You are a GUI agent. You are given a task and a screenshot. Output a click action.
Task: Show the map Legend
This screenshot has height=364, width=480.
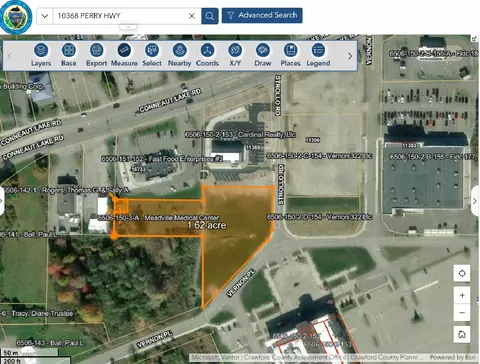[318, 55]
